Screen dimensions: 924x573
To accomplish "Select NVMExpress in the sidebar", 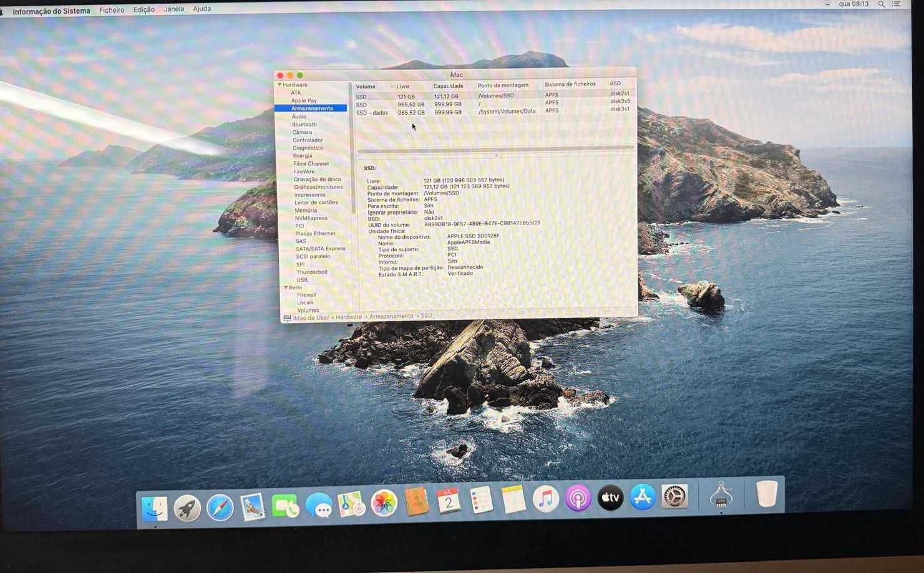I will [311, 218].
